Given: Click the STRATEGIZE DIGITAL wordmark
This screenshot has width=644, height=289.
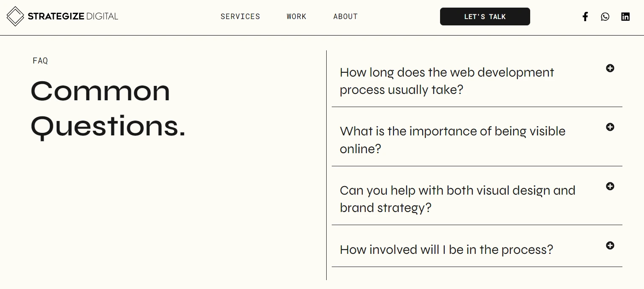Looking at the screenshot, I should (73, 17).
